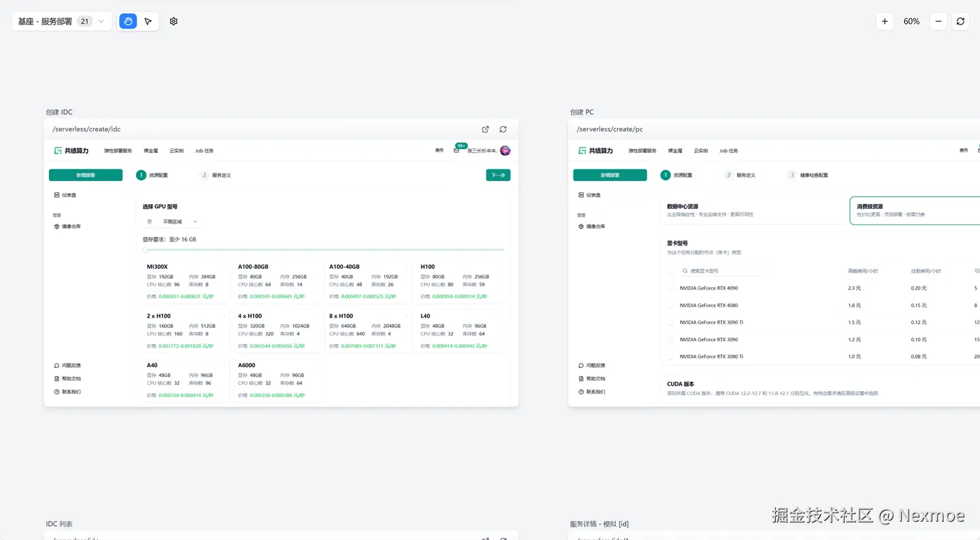Open 费用 link in 创建 IDC frame
This screenshot has width=980, height=540.
pos(440,151)
